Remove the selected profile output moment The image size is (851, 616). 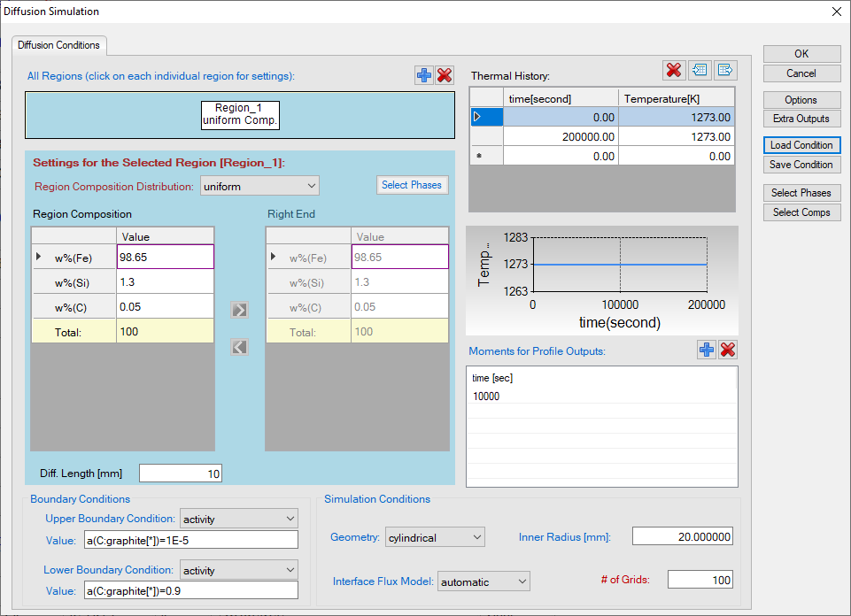point(728,350)
